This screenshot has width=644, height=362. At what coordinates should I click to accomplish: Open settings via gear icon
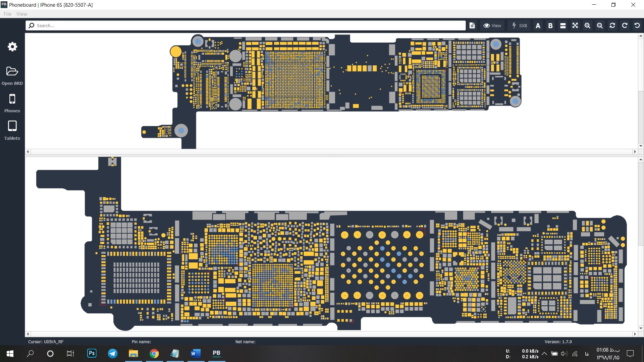tap(12, 47)
